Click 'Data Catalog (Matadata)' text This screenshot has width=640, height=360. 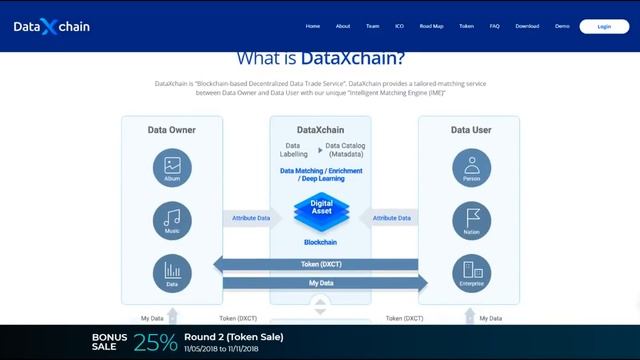(345, 150)
